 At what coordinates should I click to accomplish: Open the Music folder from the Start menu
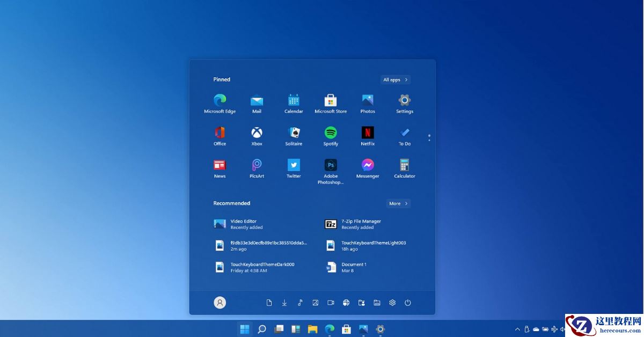300,302
